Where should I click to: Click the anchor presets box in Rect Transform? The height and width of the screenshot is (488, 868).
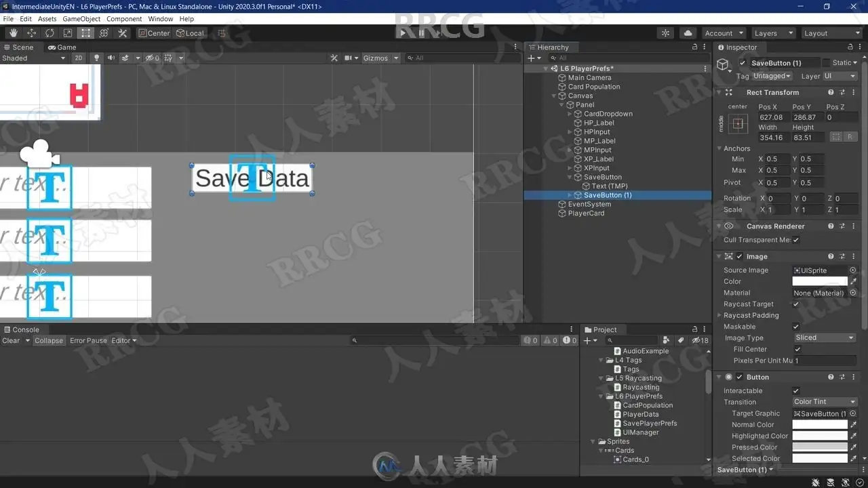pyautogui.click(x=738, y=124)
